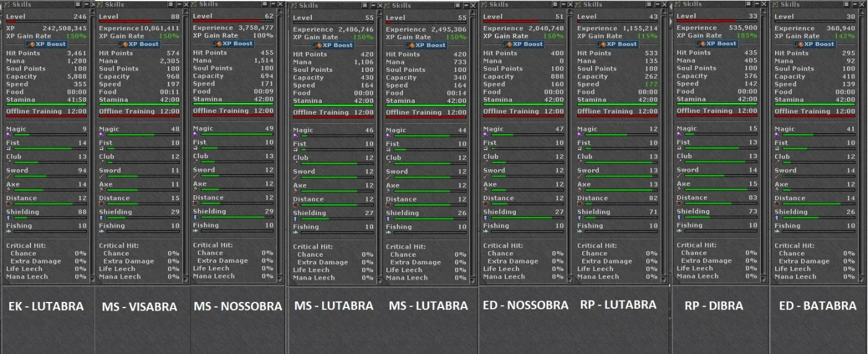Click the Magic skill icon in MS - VISABRA panel
This screenshot has width=868, height=354.
pyautogui.click(x=102, y=135)
